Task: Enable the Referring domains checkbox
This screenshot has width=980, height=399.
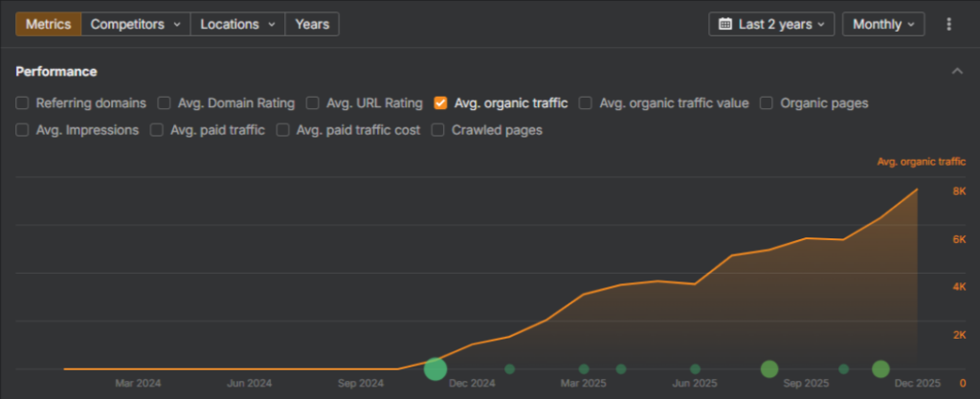Action: tap(22, 102)
